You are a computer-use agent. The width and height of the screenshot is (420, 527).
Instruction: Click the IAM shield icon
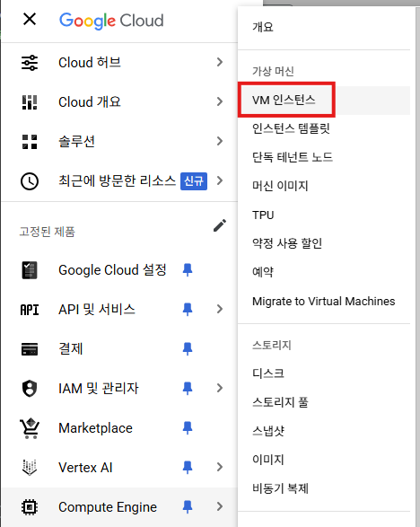tap(30, 388)
